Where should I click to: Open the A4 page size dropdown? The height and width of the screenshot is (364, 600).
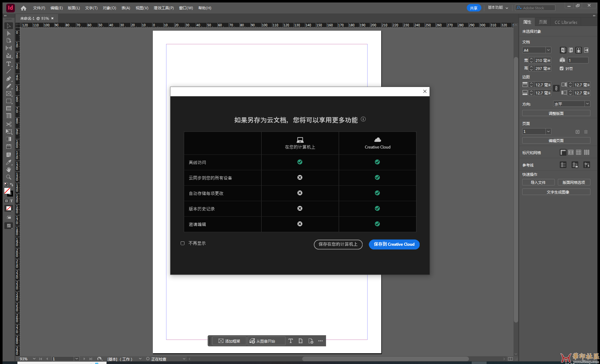point(548,50)
